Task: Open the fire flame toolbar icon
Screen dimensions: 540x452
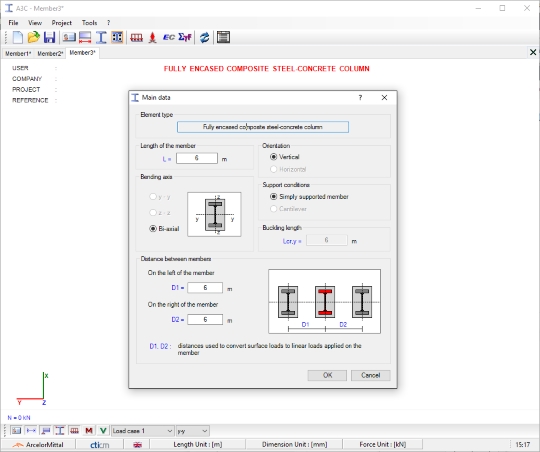Action: pos(153,37)
